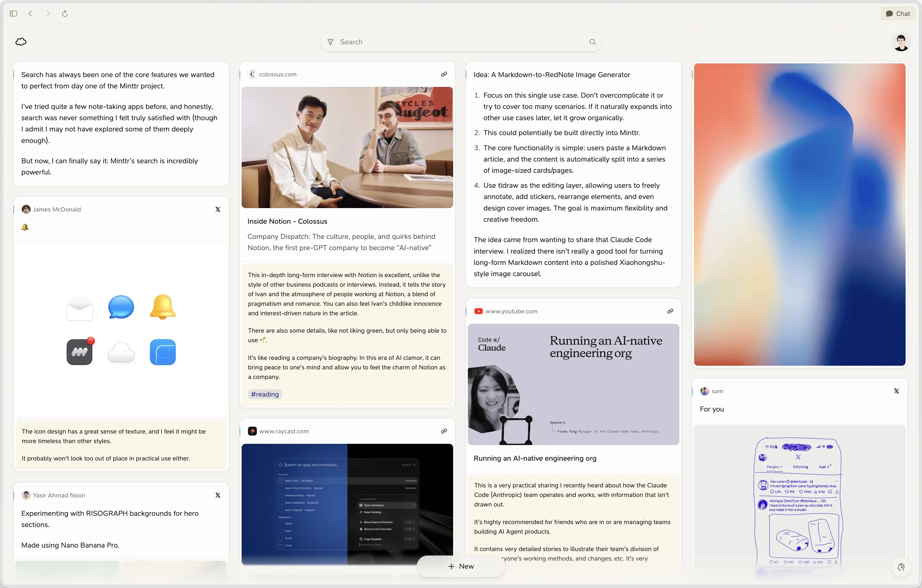Image resolution: width=922 pixels, height=588 pixels.
Task: Open the Inside Notion photo thumbnail
Action: coord(347,147)
